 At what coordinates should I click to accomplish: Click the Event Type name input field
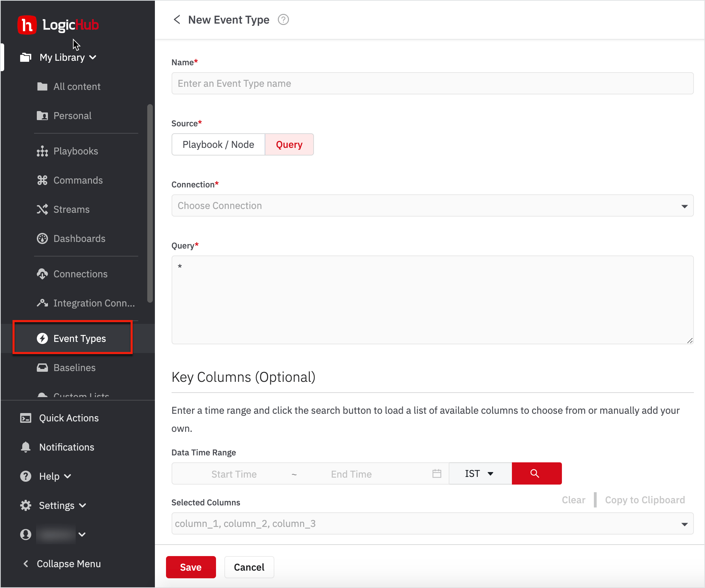[432, 83]
